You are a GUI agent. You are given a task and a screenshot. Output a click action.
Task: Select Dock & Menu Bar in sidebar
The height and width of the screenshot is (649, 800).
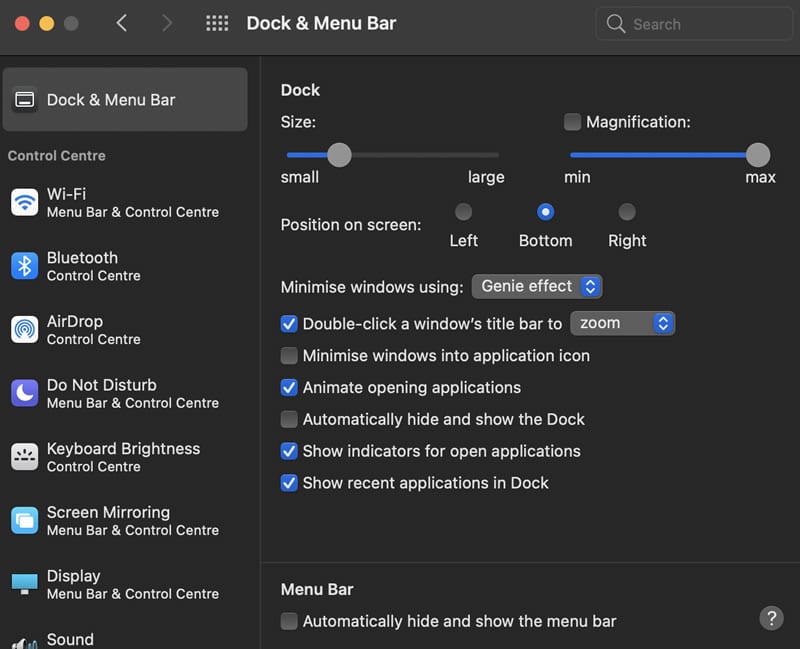coord(125,99)
